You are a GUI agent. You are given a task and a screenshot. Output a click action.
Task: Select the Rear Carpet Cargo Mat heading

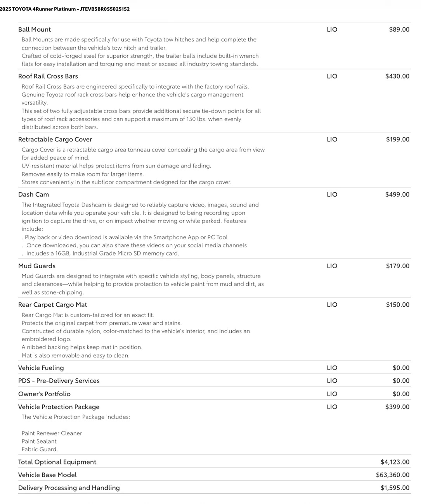[53, 305]
